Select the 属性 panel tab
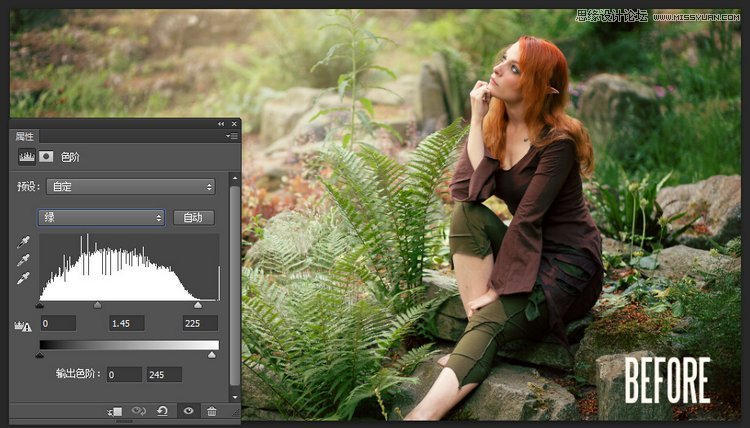The width and height of the screenshot is (750, 428). (24, 136)
